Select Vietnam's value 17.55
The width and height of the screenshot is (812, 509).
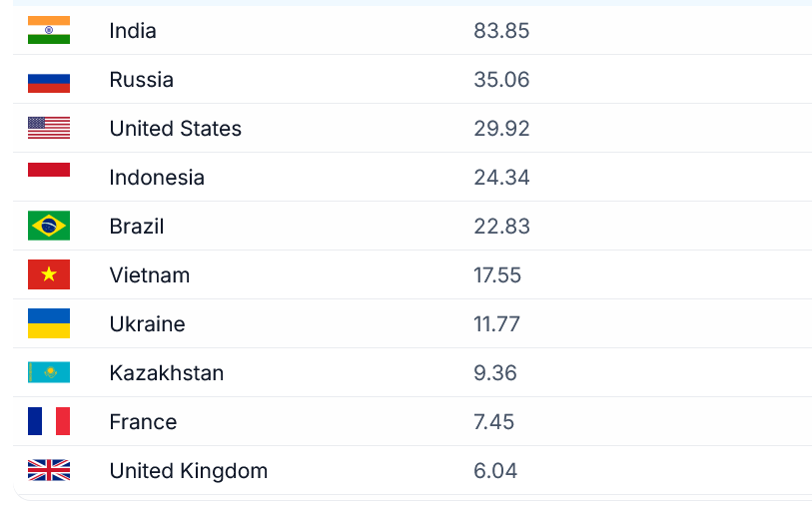point(497,275)
